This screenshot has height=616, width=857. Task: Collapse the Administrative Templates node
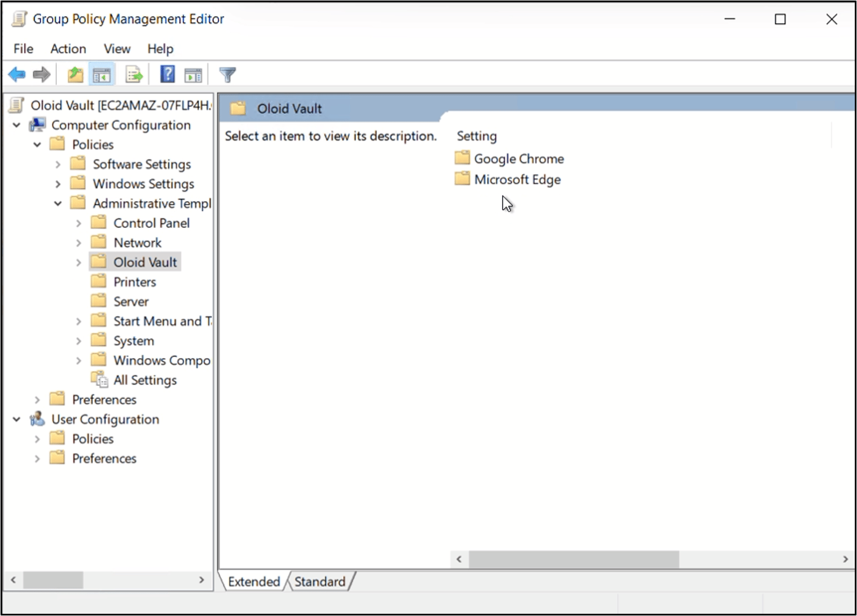tap(58, 203)
